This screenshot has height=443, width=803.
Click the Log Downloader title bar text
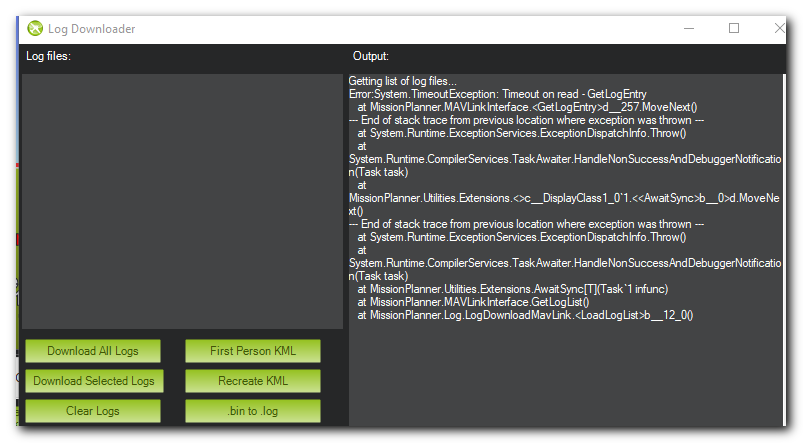tap(92, 29)
